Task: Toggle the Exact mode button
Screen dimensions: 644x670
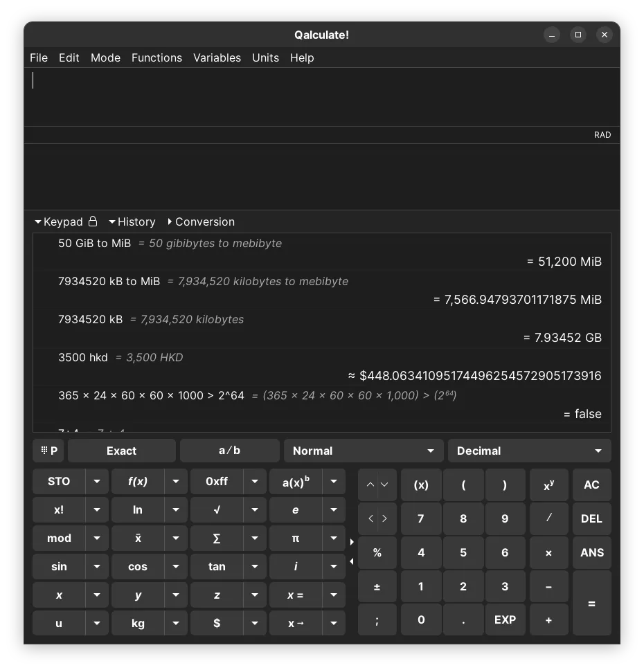Action: coord(121,451)
